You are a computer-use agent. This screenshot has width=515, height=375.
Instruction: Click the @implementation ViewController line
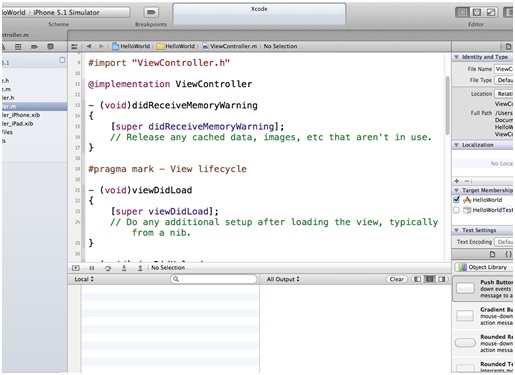coord(170,84)
